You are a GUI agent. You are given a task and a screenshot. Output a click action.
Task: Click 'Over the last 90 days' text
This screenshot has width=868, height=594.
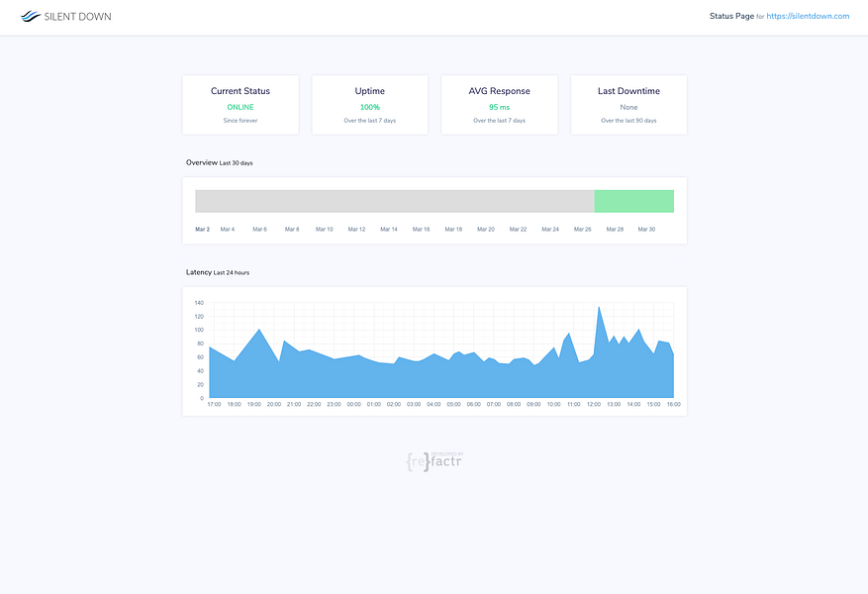(628, 120)
